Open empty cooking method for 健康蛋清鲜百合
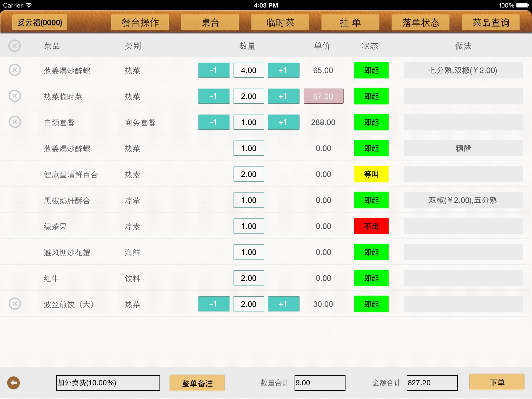Image resolution: width=532 pixels, height=399 pixels. [463, 174]
